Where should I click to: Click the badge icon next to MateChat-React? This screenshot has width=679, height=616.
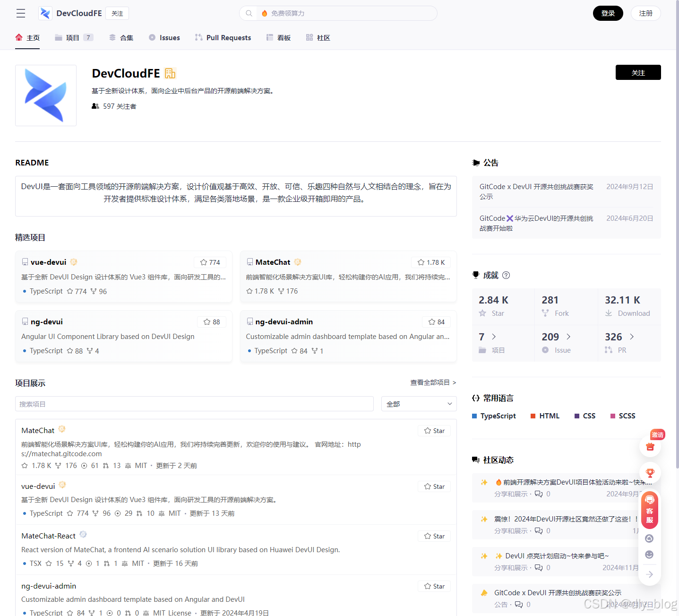tap(83, 535)
